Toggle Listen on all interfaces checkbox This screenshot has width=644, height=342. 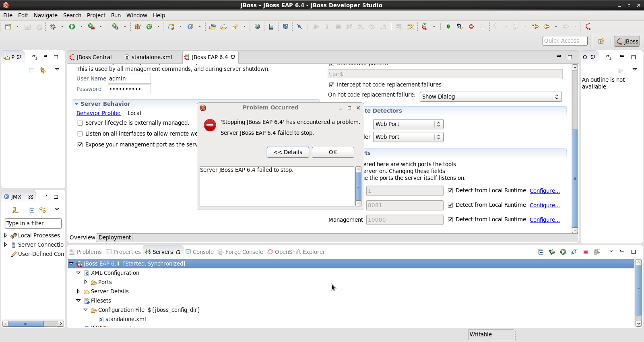point(80,134)
